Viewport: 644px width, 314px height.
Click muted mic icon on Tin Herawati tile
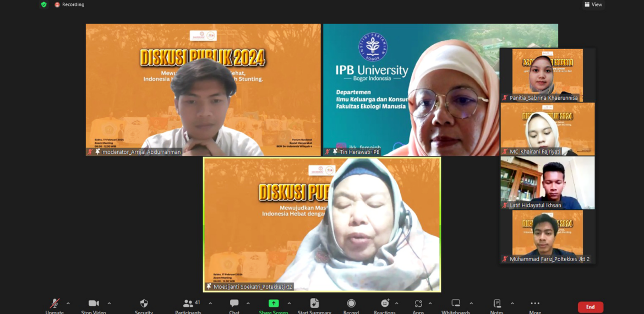pos(328,151)
